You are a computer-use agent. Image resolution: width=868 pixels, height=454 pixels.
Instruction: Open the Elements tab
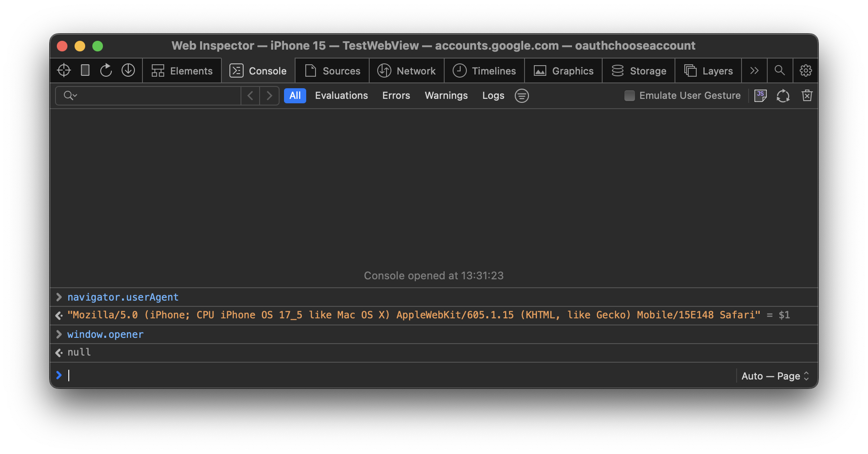coord(182,70)
